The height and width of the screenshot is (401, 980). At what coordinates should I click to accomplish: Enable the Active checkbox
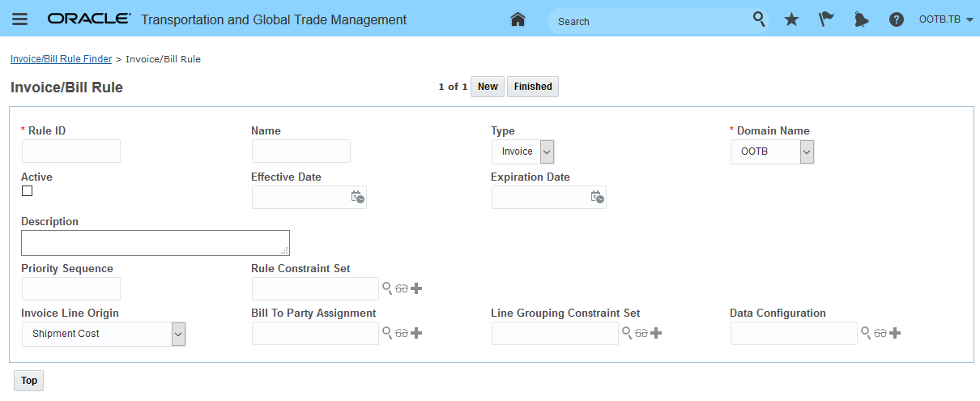(28, 191)
